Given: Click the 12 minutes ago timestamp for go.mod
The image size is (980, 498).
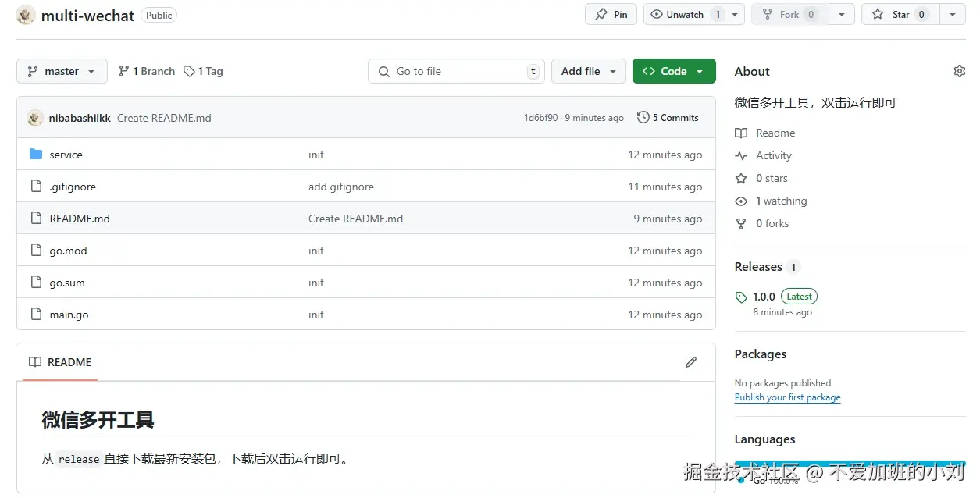Looking at the screenshot, I should [665, 251].
